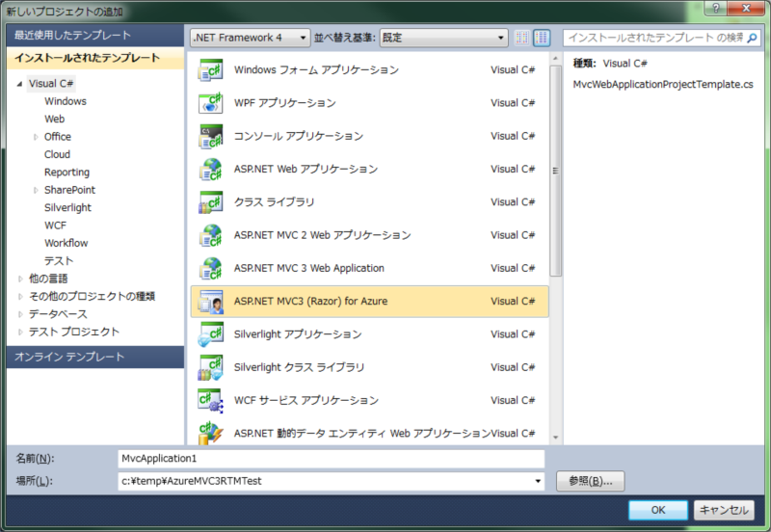Expand the データベース node
Image resolution: width=771 pixels, height=532 pixels.
[x=19, y=314]
